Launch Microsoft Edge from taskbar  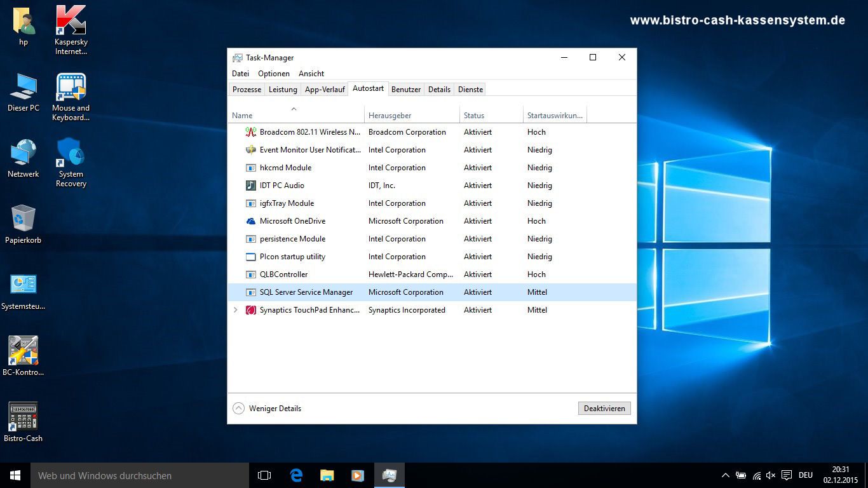tap(295, 475)
